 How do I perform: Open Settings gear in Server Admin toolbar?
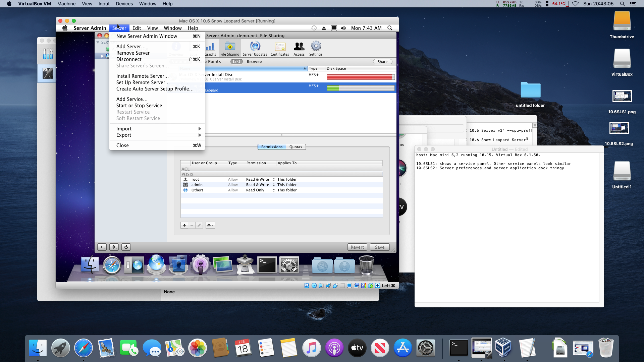pyautogui.click(x=316, y=49)
